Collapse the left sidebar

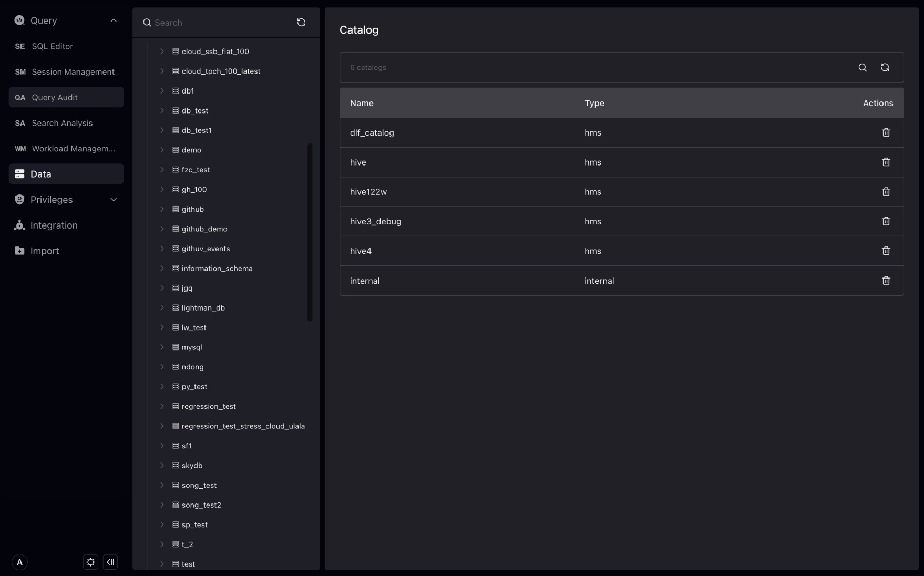click(x=110, y=562)
